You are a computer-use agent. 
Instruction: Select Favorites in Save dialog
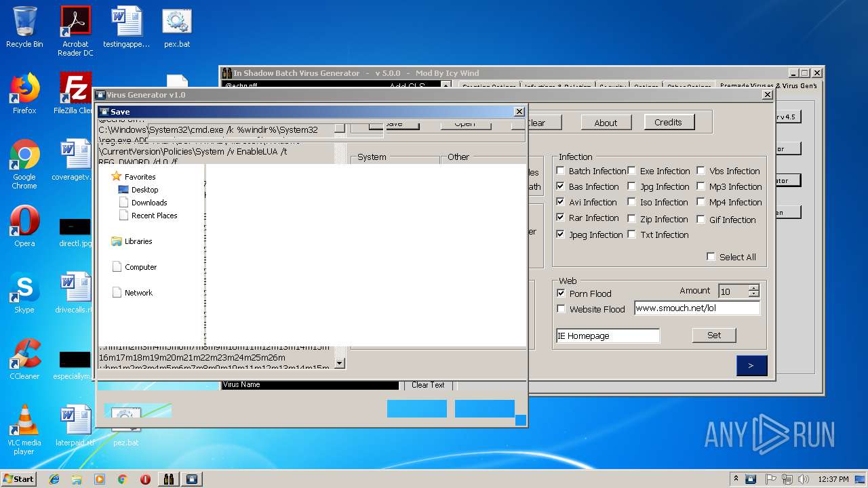tap(134, 176)
